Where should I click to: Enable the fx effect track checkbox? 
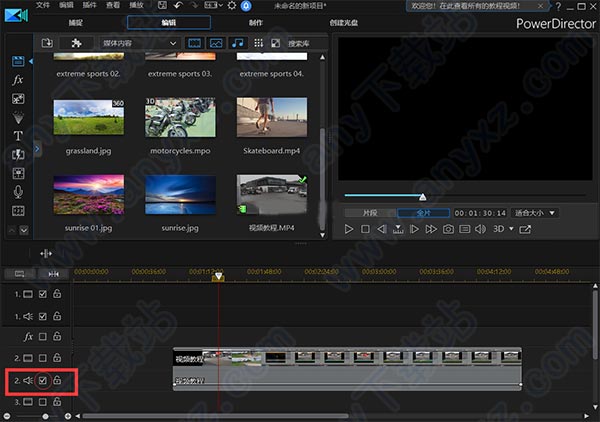tap(43, 336)
